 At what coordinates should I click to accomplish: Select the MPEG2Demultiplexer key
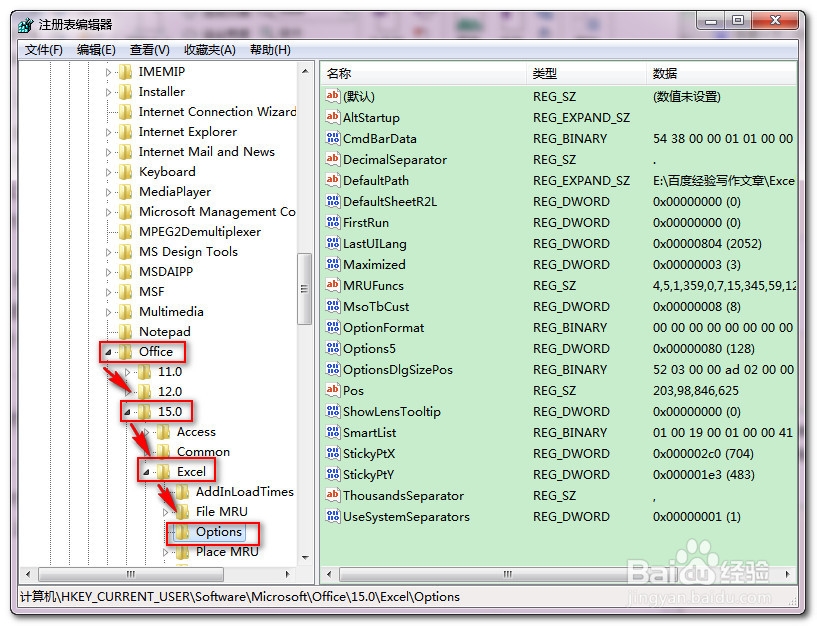tap(200, 232)
